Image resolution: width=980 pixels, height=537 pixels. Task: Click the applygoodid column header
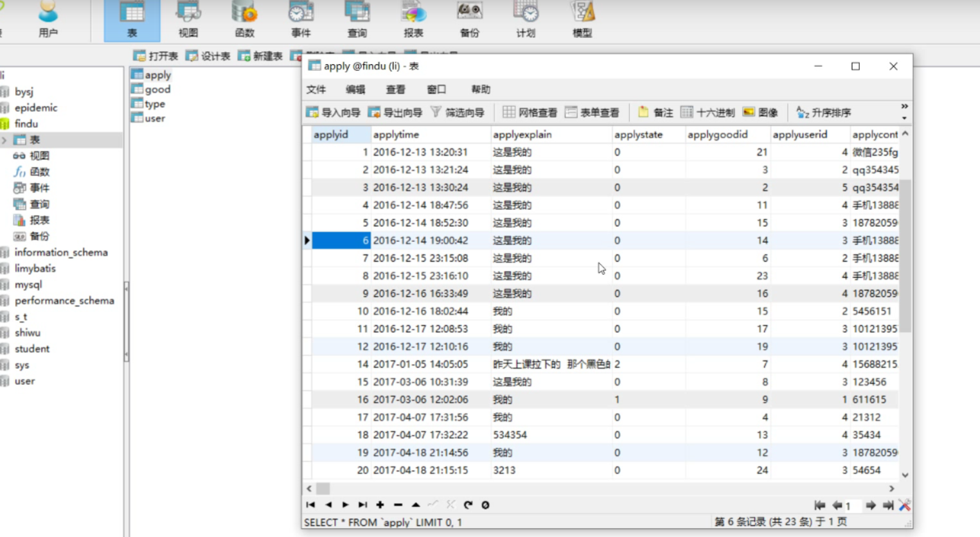(x=727, y=134)
